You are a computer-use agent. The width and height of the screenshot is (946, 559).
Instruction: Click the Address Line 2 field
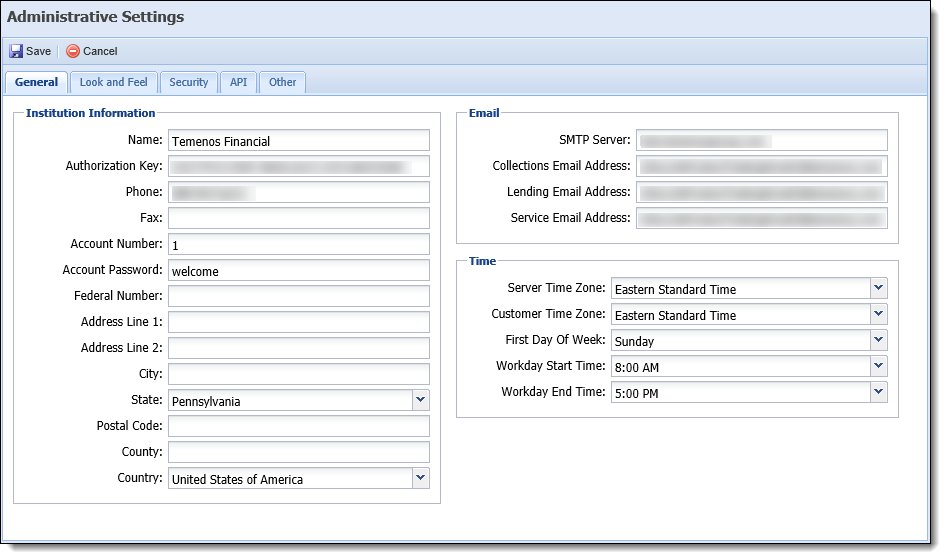(299, 348)
